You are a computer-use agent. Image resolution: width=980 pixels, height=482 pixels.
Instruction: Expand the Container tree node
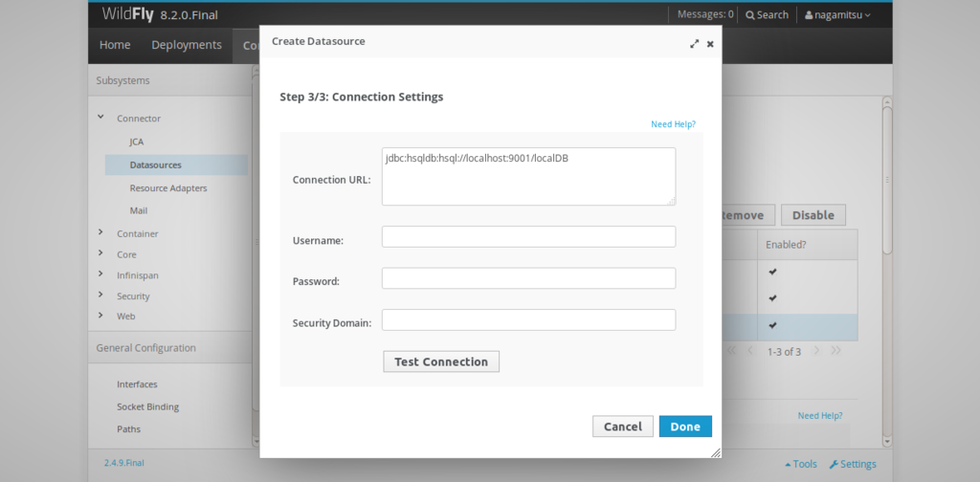pos(100,232)
